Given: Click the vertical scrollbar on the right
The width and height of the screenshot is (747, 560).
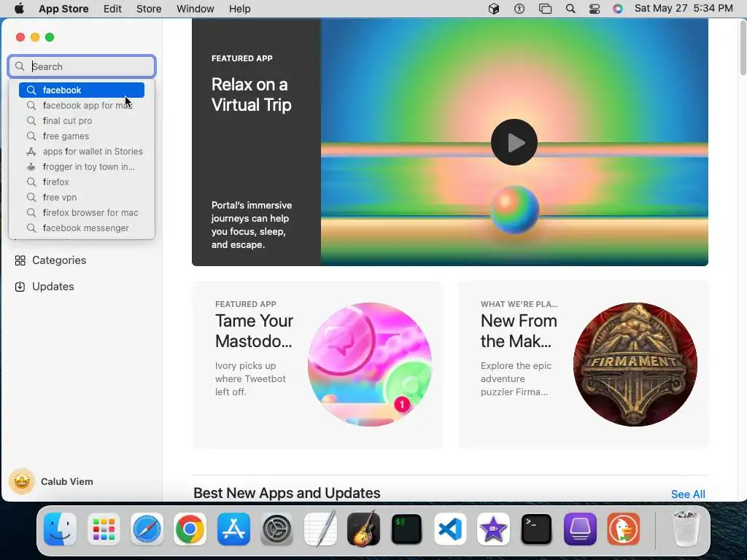Looking at the screenshot, I should (x=743, y=47).
